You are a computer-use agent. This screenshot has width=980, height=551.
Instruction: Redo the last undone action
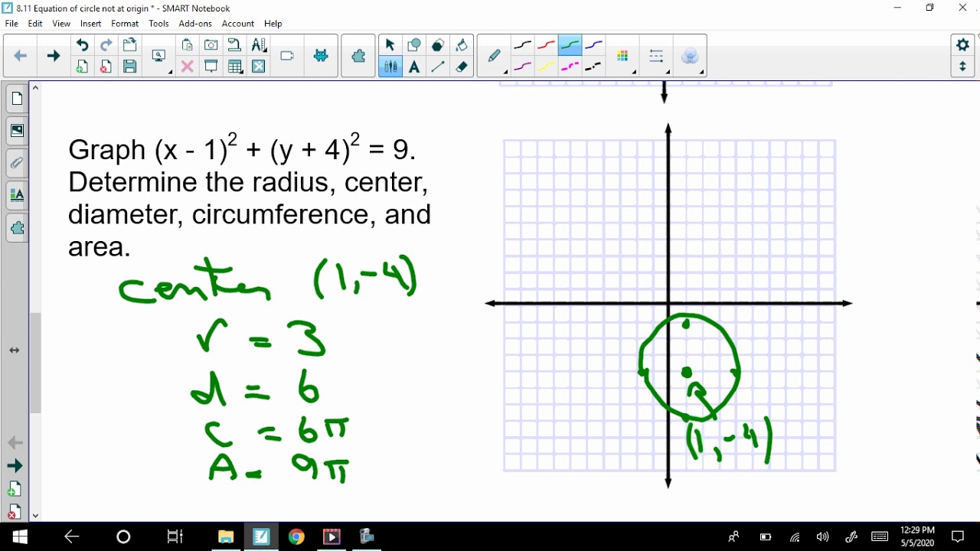[x=106, y=45]
